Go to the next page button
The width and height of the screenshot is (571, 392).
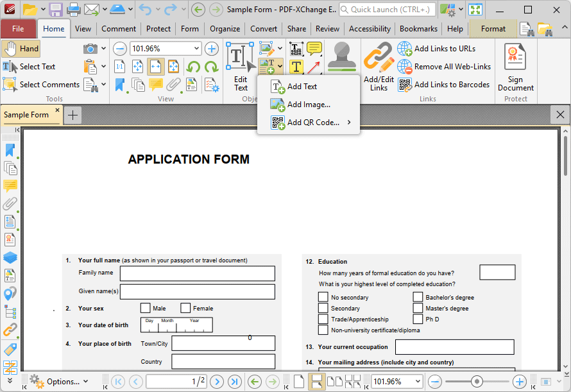click(x=217, y=382)
